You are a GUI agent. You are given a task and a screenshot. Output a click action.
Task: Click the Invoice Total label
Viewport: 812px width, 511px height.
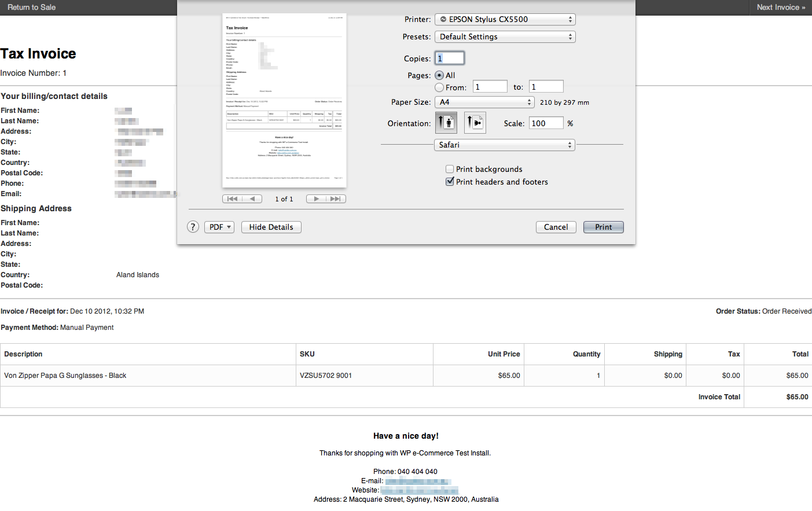pos(719,397)
